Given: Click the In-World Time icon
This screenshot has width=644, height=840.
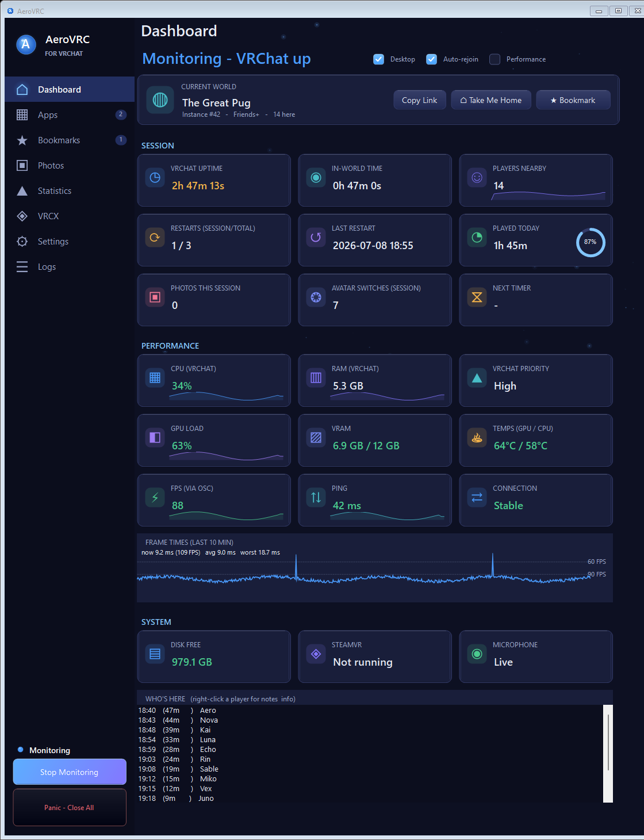Looking at the screenshot, I should (316, 178).
